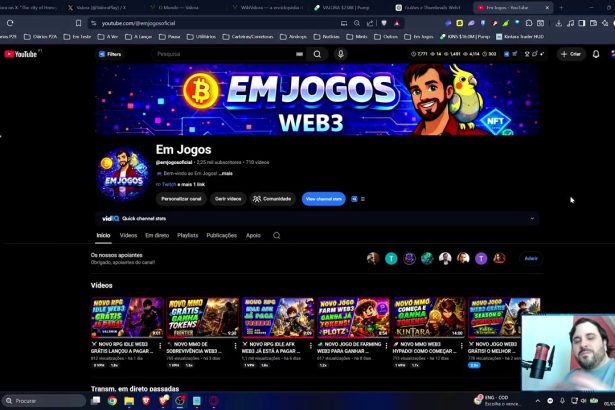Switch to the VALORA Pump tab

click(x=349, y=7)
